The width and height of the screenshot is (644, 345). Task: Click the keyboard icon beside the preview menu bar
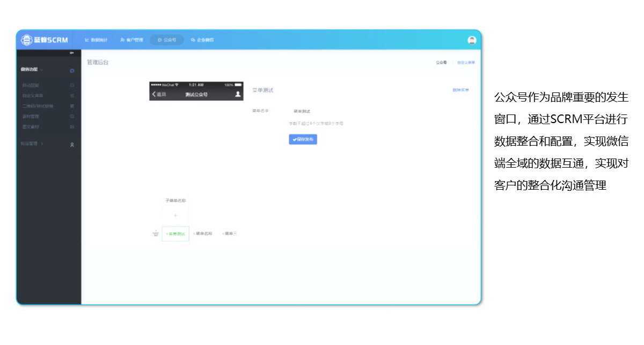coord(155,234)
